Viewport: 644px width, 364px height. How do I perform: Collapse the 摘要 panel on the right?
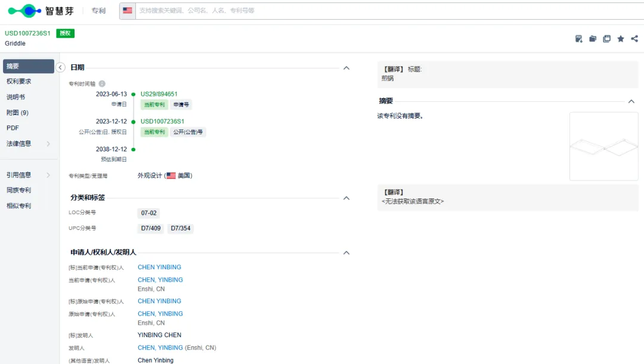[x=631, y=101]
